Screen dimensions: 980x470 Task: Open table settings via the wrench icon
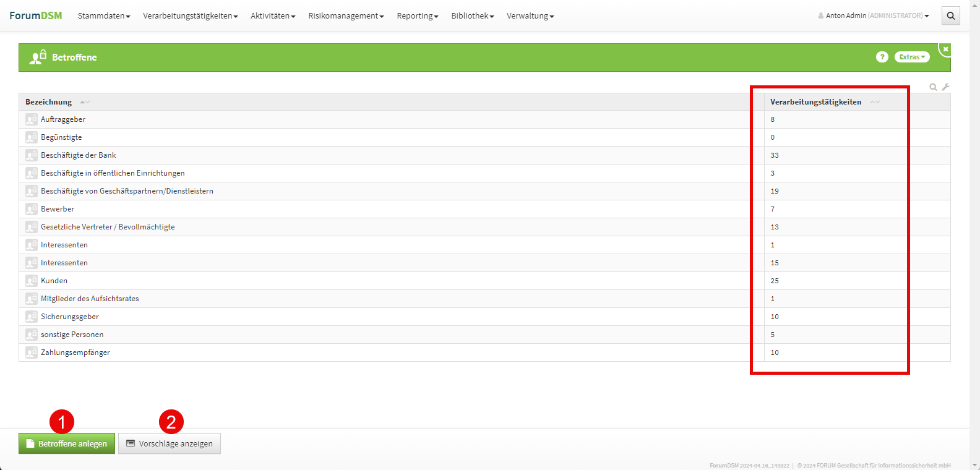click(945, 87)
